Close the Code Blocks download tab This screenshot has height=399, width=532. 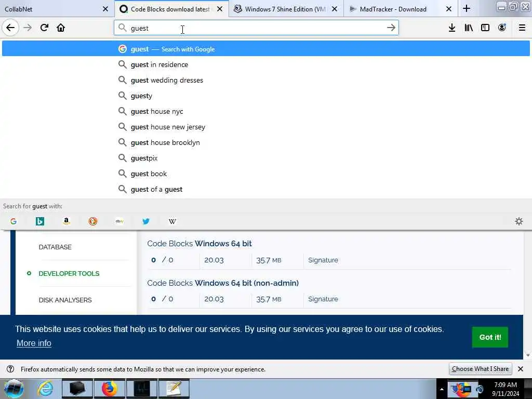pos(220,9)
